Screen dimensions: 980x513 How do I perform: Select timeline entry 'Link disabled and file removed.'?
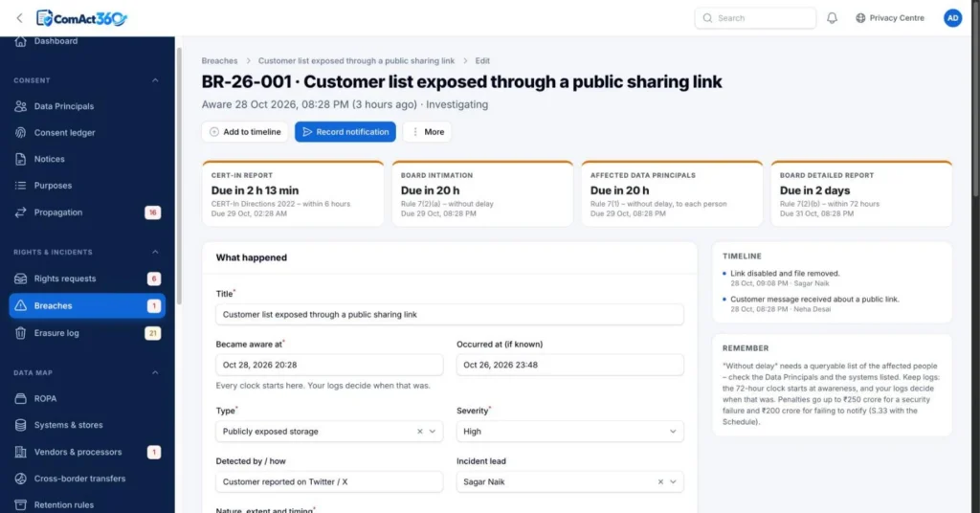(785, 274)
